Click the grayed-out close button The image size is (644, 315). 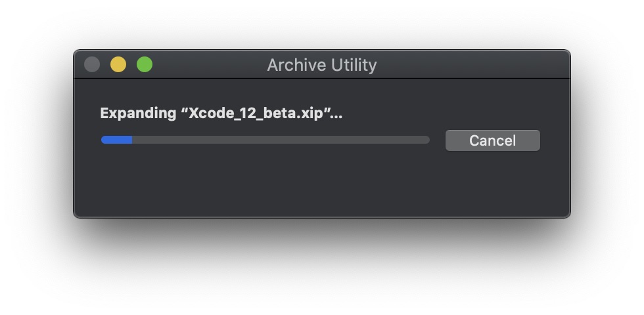tap(92, 64)
